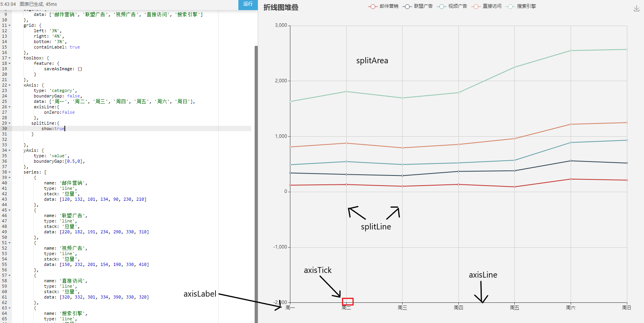Click the code editor vertical scrollbar
Image resolution: width=644 pixels, height=323 pixels.
point(256,184)
